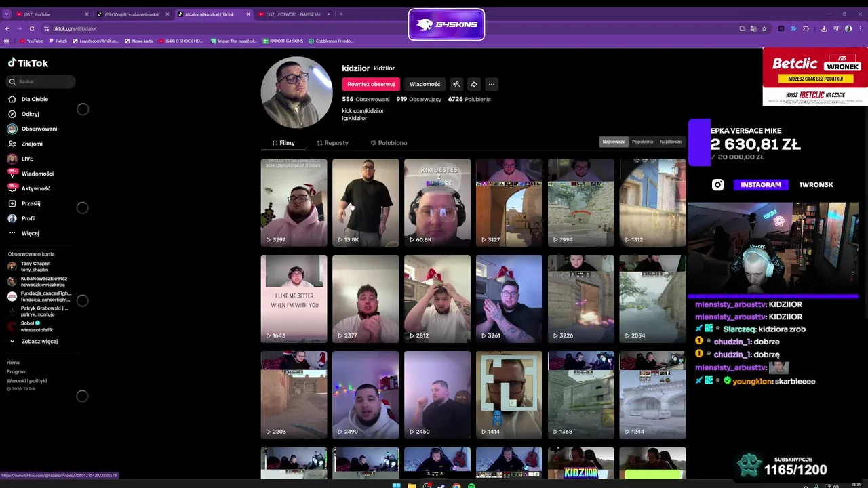Bookmark page with star icon
Viewport: 868px width, 488px height.
coord(764,28)
